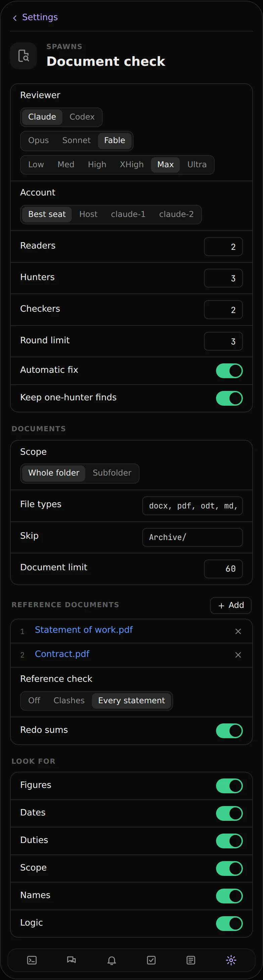Screen dimensions: 263x980
Task: Select Host account
Action: pos(89,215)
